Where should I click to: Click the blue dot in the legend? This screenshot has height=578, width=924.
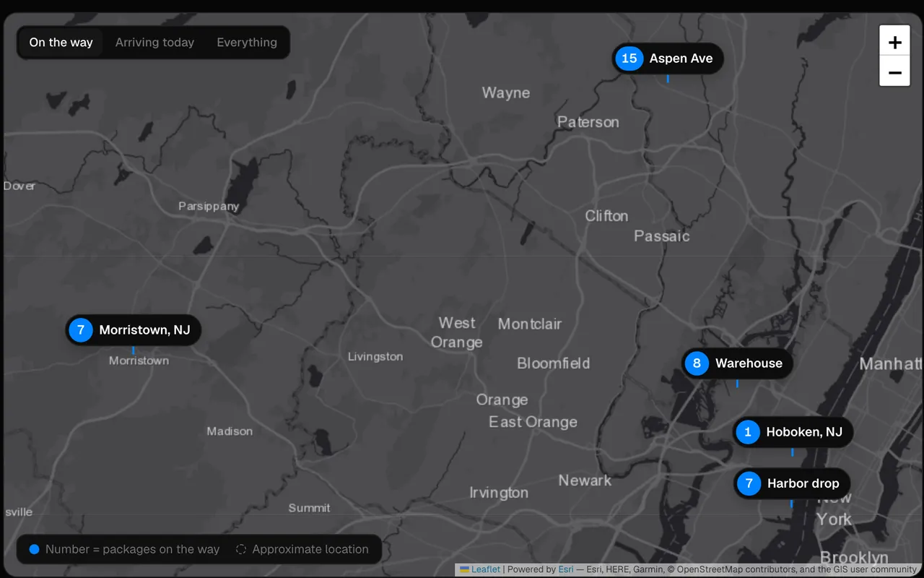pyautogui.click(x=34, y=549)
